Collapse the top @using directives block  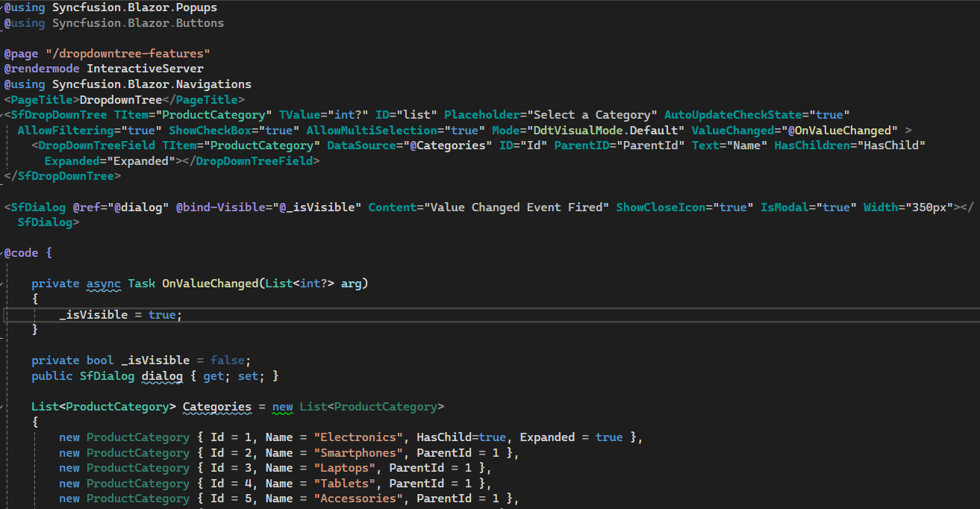tap(2, 7)
